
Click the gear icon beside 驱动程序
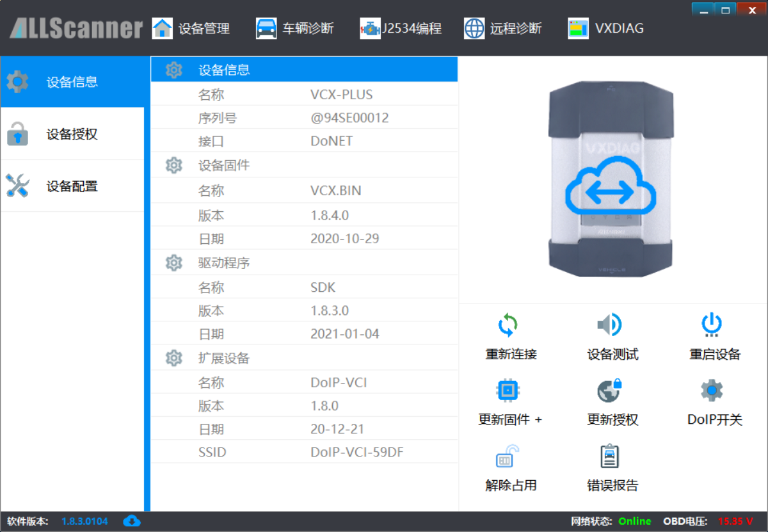[174, 262]
